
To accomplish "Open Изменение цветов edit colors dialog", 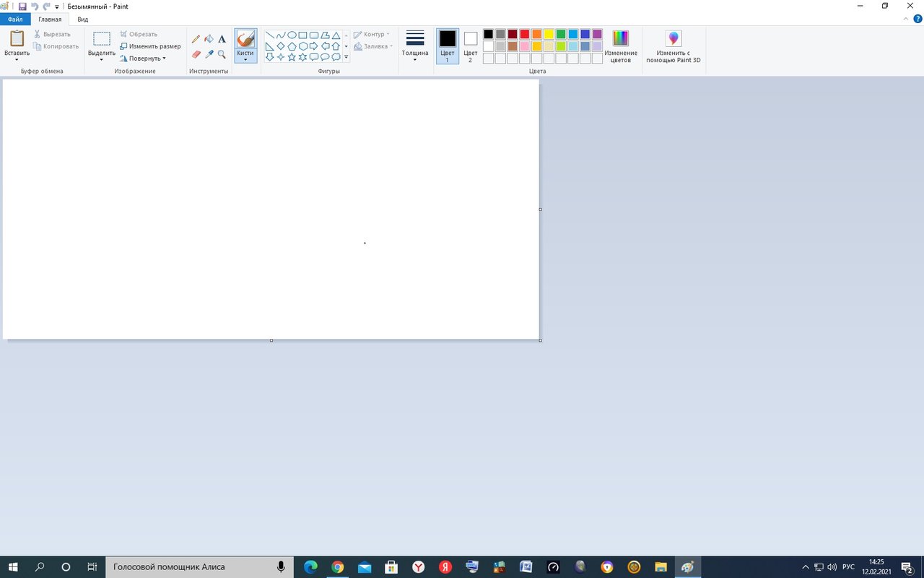I will point(621,46).
